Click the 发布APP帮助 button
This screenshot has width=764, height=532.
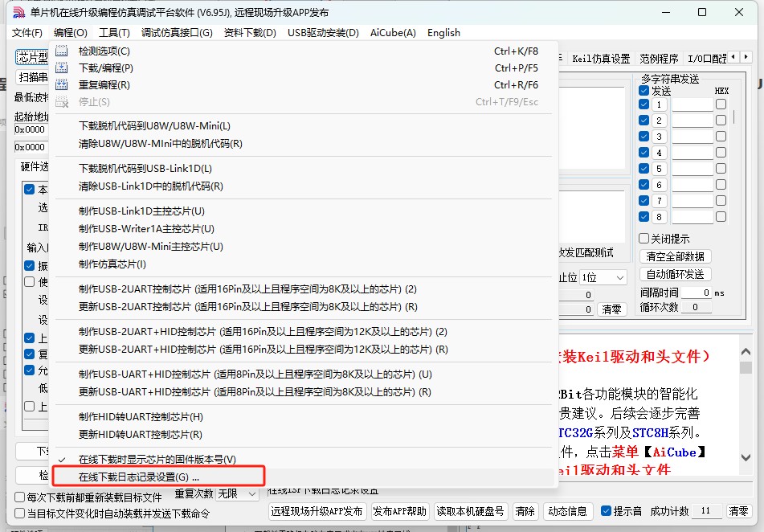[x=399, y=512]
